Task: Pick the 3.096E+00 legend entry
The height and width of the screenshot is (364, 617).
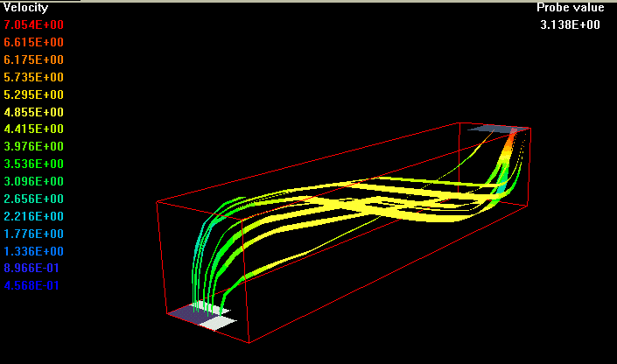Action: (x=33, y=182)
